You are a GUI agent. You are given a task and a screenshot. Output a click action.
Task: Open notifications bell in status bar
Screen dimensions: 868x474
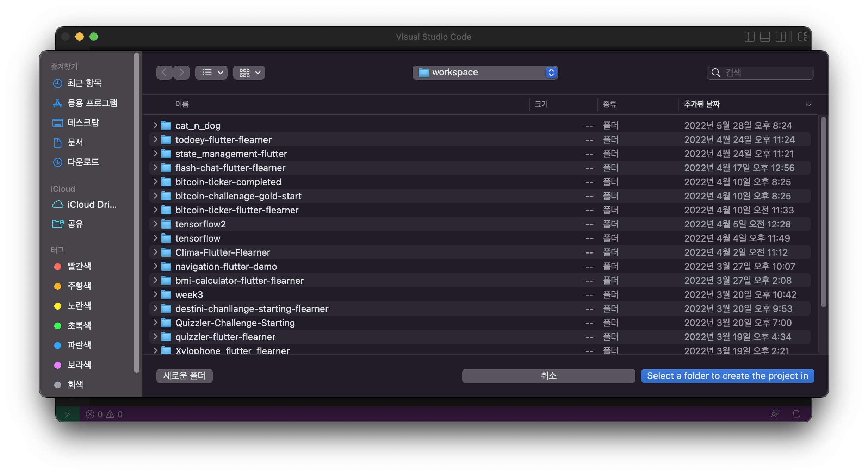(x=796, y=414)
